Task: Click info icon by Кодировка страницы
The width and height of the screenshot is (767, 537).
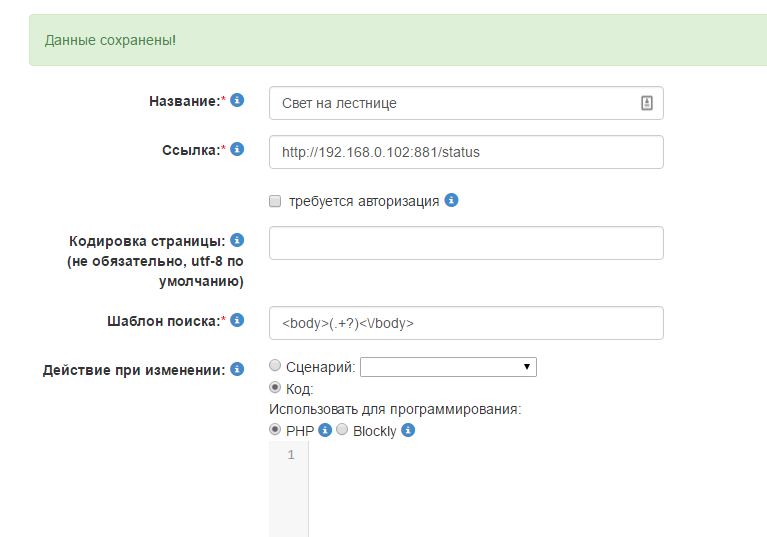Action: [x=237, y=240]
